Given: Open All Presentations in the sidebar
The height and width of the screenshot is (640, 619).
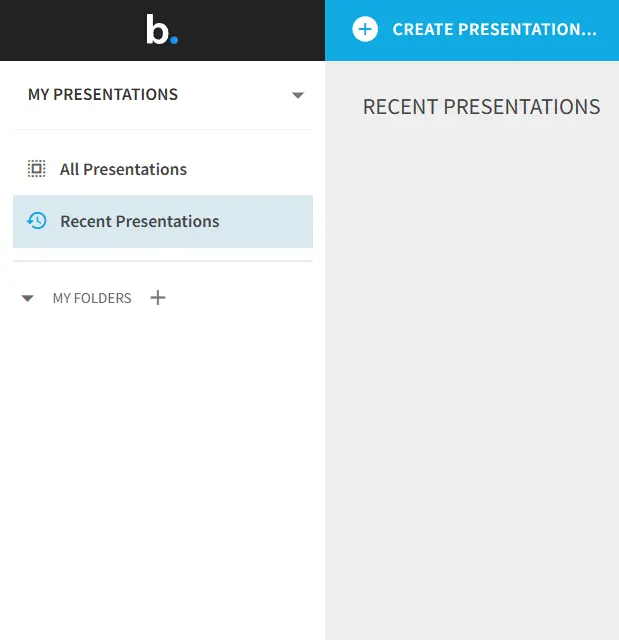Looking at the screenshot, I should coord(123,169).
